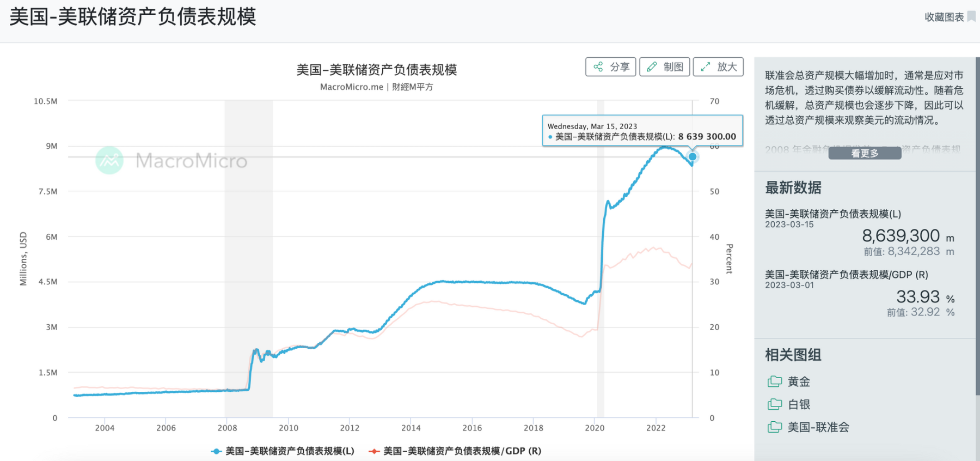Click the 分享 share button

[x=610, y=67]
